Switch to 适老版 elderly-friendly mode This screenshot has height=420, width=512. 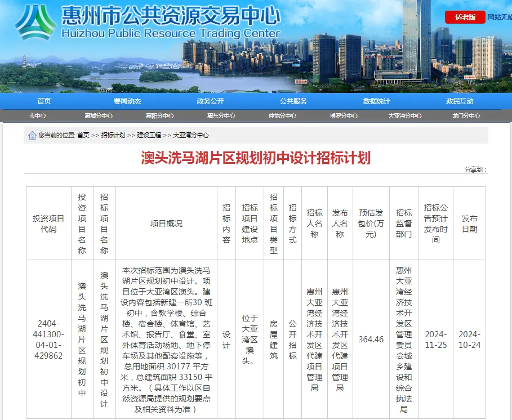click(x=465, y=17)
